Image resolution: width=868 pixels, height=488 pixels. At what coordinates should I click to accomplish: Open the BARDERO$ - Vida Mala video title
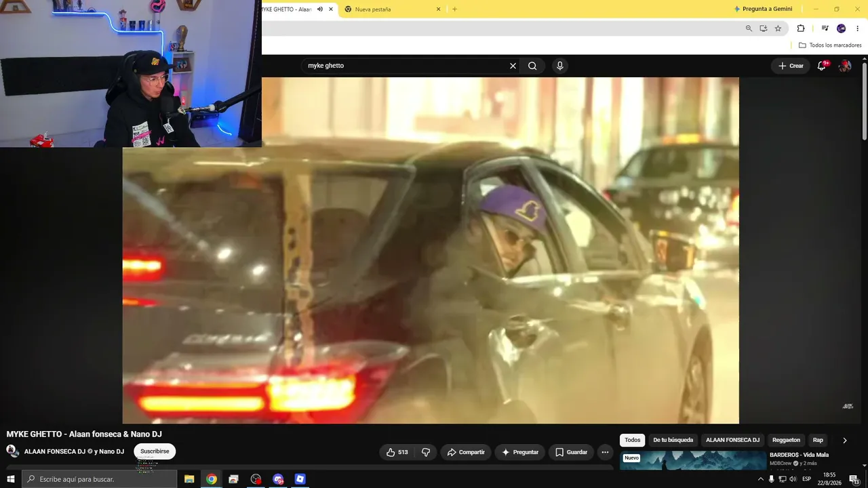tap(799, 455)
